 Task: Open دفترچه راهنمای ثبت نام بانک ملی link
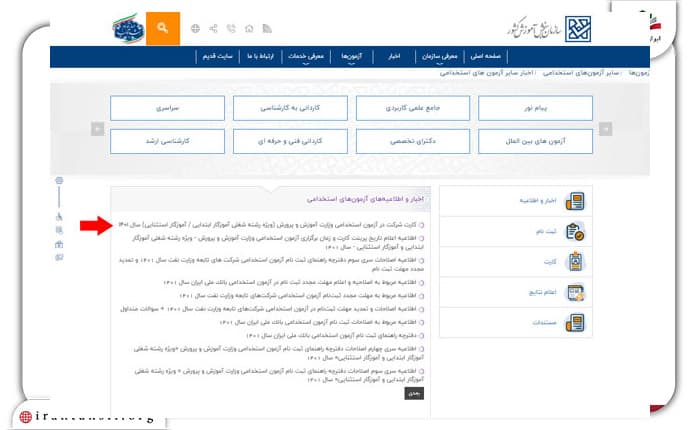click(331, 335)
